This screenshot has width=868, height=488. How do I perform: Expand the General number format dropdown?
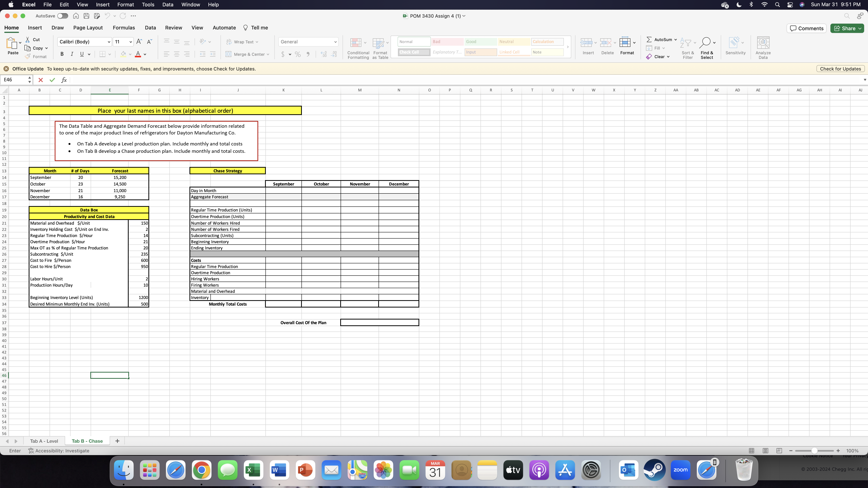click(335, 42)
